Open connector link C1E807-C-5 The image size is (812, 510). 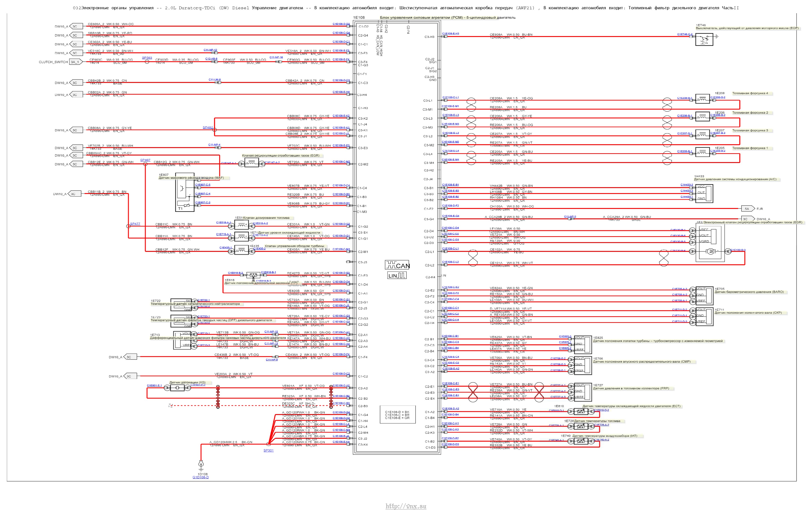[x=203, y=185]
